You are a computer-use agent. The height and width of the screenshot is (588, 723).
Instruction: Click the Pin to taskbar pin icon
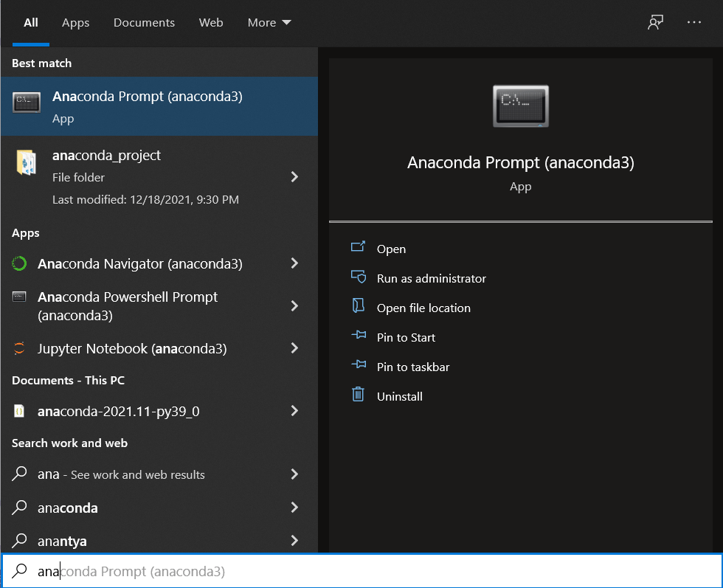[x=359, y=364]
